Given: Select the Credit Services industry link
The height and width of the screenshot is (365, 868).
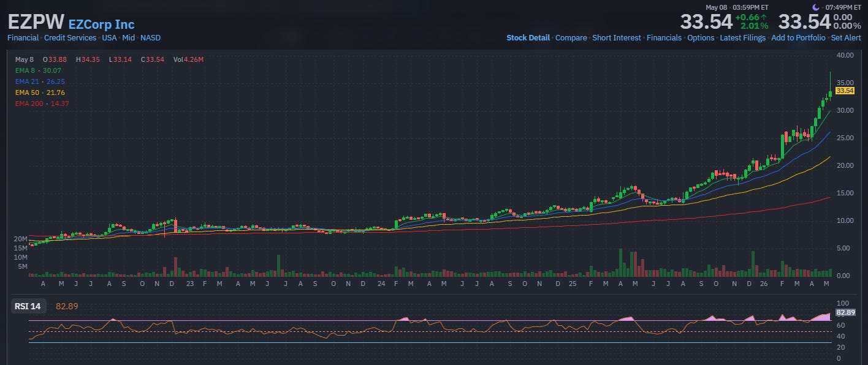Looking at the screenshot, I should [70, 38].
